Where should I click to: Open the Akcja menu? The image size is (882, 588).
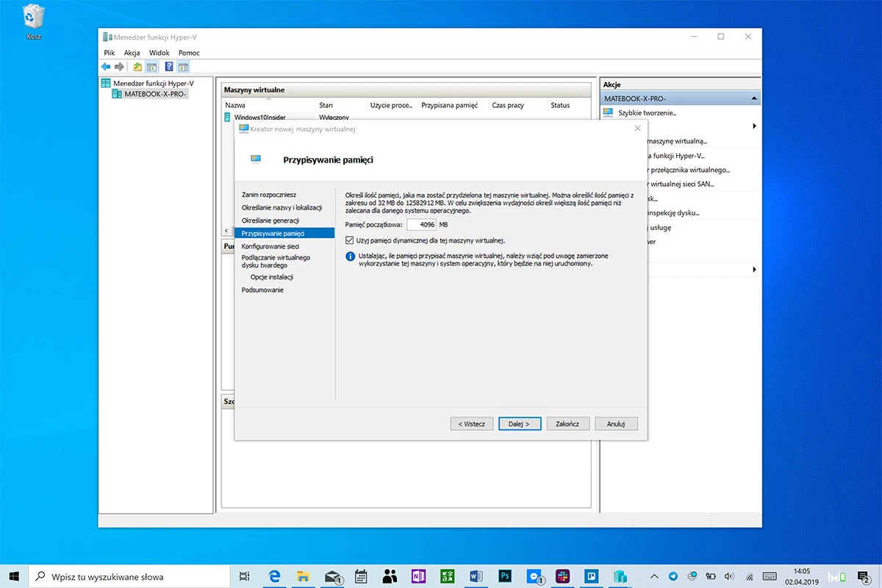coord(132,53)
